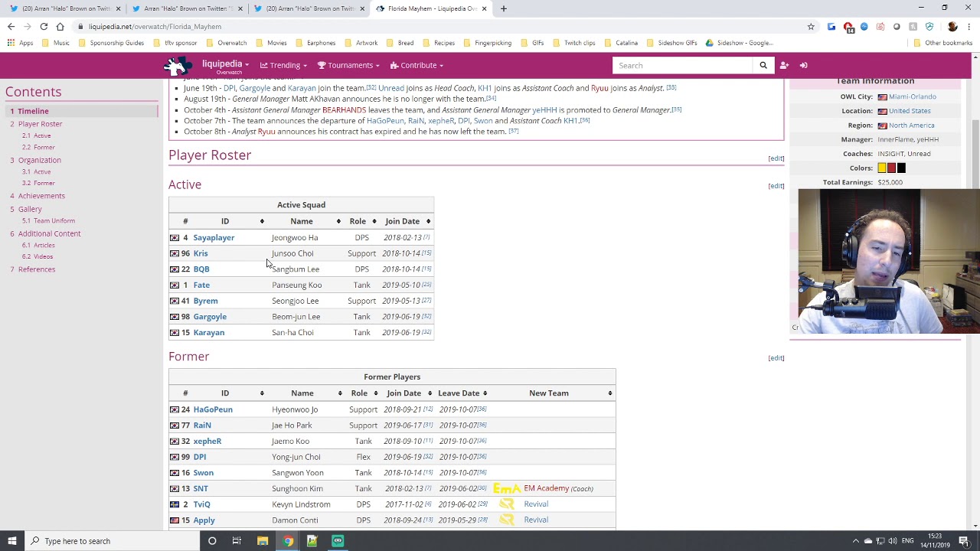Open the SNT player link
980x551 pixels.
pyautogui.click(x=201, y=488)
